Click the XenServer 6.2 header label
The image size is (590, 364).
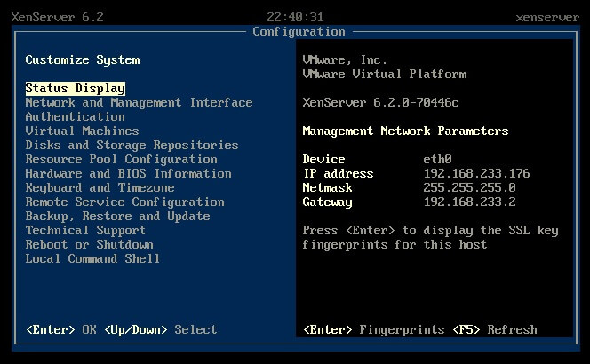coord(57,17)
